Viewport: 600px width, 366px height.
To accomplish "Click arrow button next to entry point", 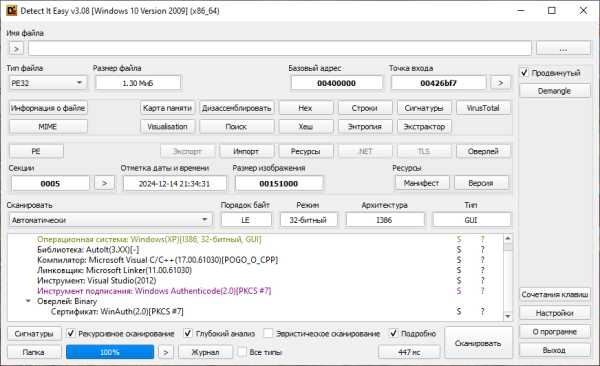I will pos(500,83).
